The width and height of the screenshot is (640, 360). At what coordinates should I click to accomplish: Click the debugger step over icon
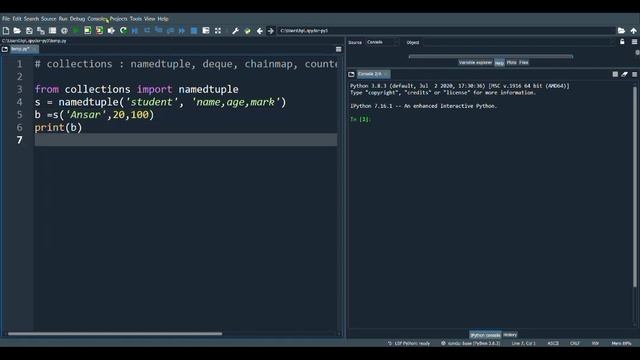pyautogui.click(x=147, y=31)
